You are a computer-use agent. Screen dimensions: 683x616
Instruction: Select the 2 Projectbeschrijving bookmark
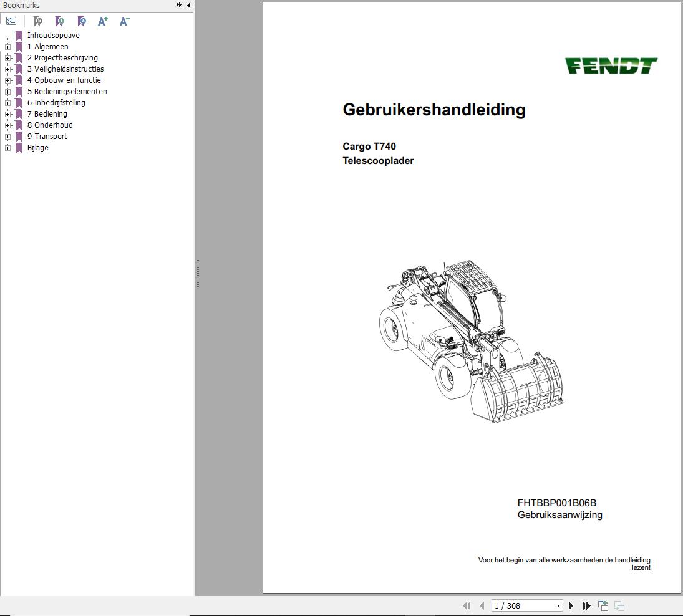pos(62,58)
